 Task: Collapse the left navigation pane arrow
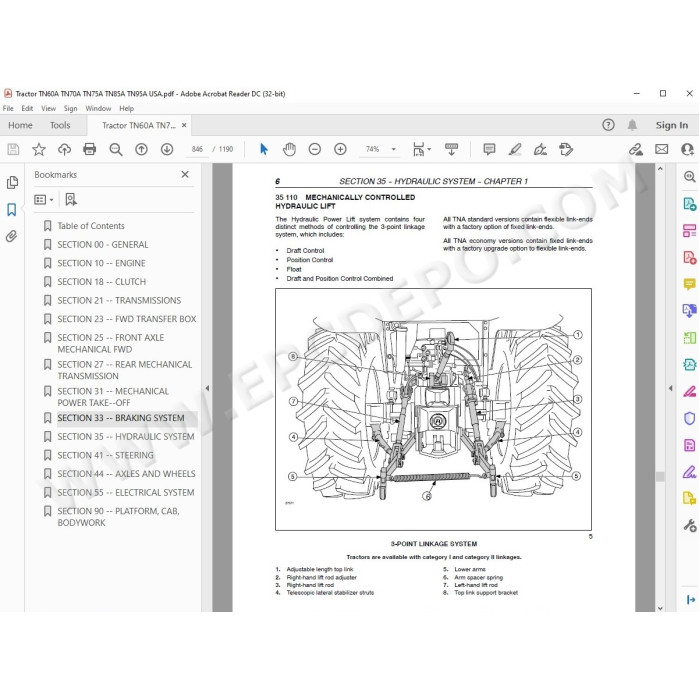207,388
